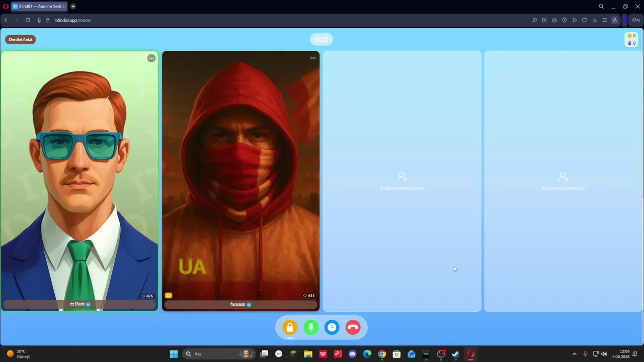Add the page to bookmarks with the heart icon
This screenshot has height=362, width=644.
(585, 20)
